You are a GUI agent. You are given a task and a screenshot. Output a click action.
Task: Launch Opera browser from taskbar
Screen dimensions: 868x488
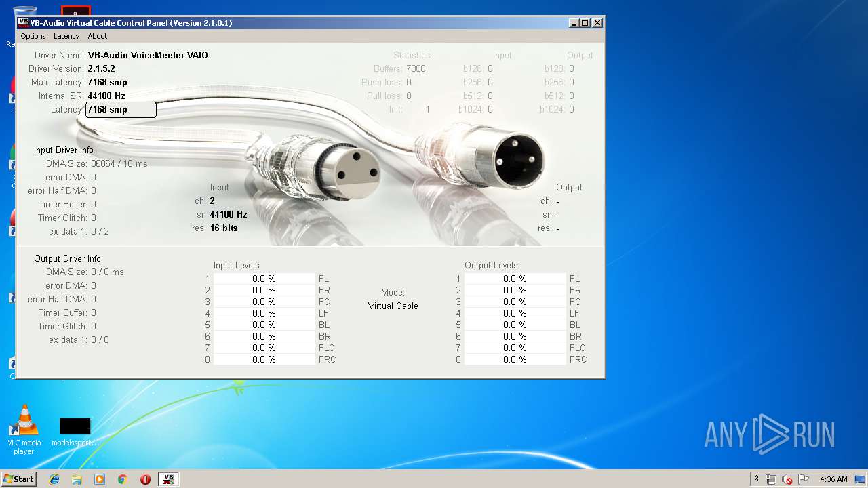[145, 479]
